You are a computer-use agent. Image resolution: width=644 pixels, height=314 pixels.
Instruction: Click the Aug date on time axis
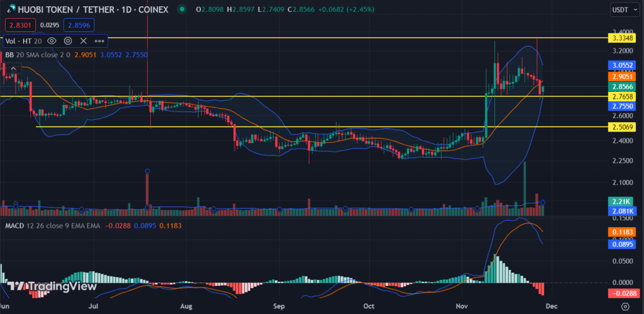click(x=186, y=306)
